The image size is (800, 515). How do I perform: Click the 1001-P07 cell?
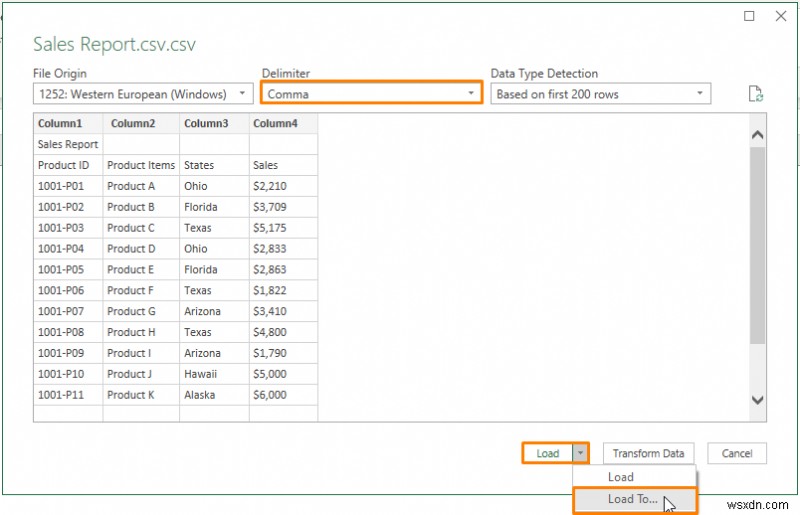68,312
